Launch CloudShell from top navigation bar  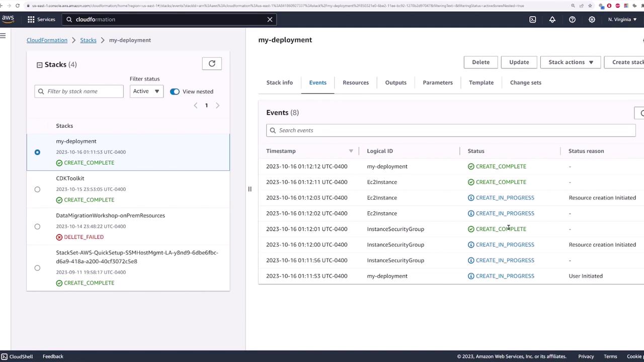coord(532,19)
